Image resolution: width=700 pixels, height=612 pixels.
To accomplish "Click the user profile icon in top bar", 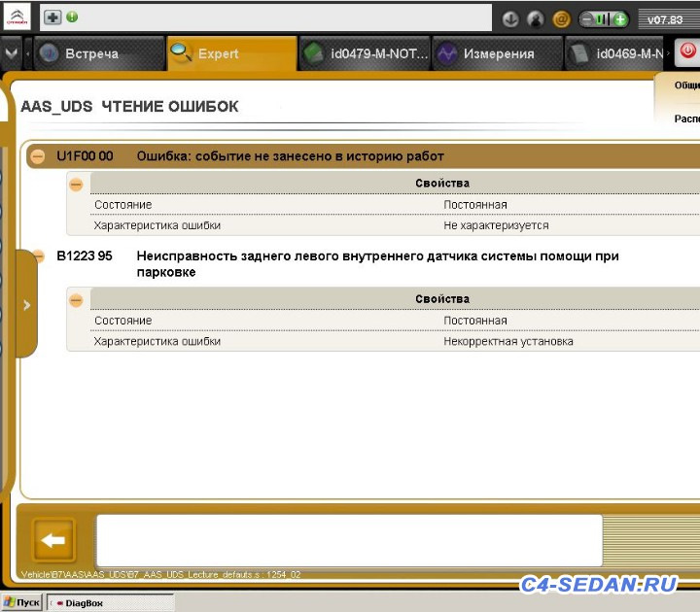I will pos(536,19).
